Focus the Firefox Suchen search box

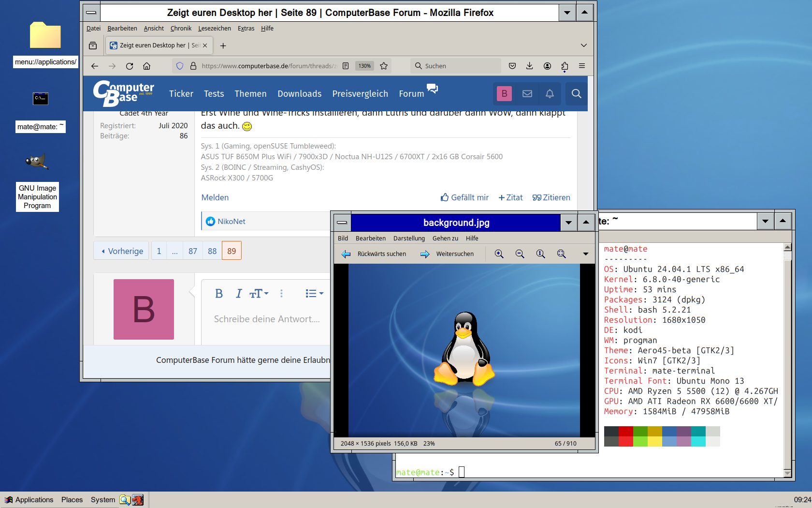456,66
